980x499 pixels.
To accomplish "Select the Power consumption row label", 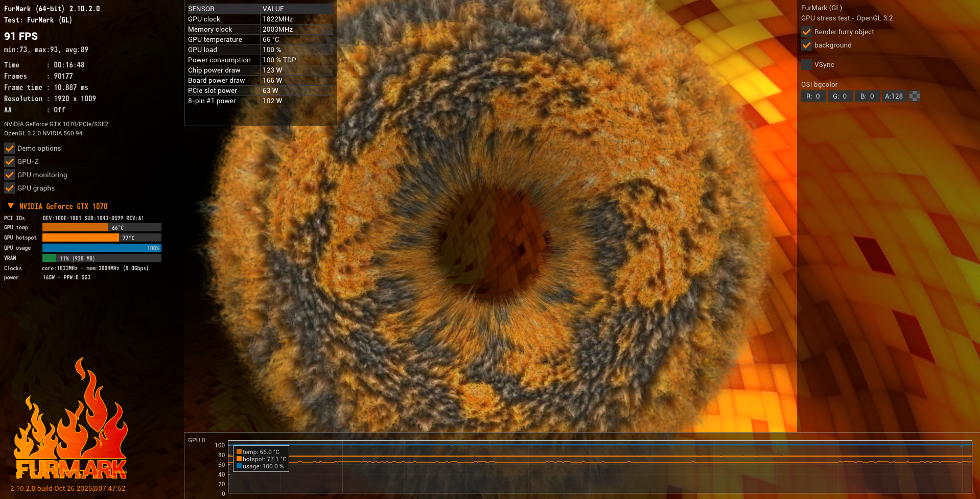I will 220,60.
